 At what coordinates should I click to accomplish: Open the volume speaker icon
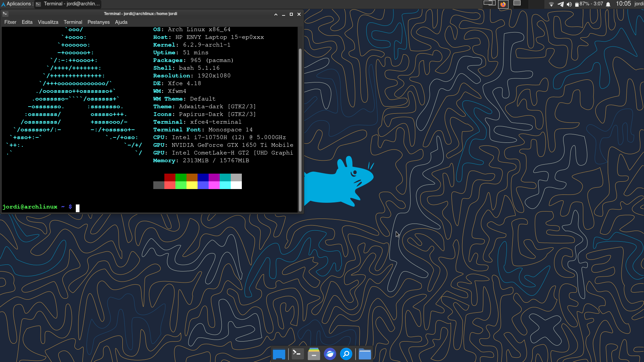point(569,4)
